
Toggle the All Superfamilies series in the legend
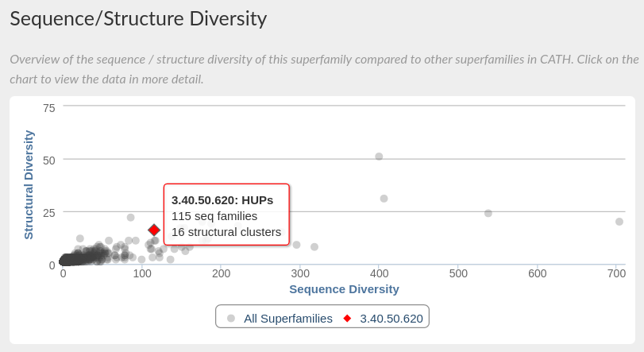click(x=287, y=318)
